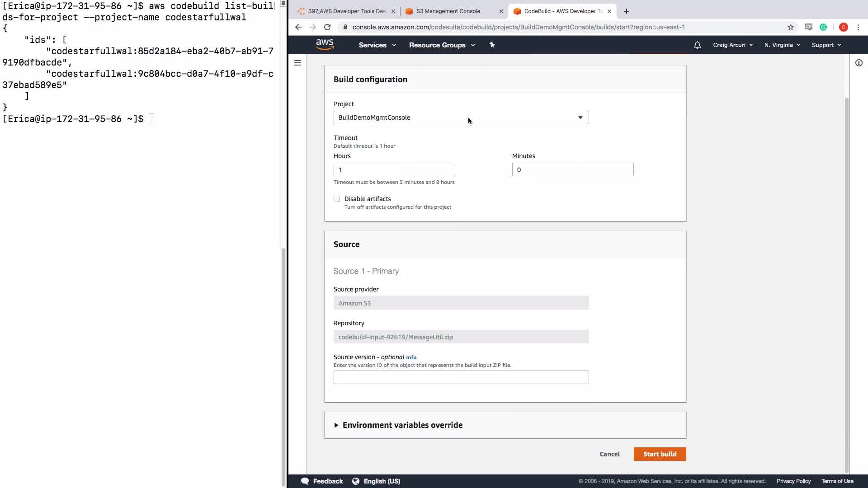Click the pin shortcuts icon in navbar
The width and height of the screenshot is (868, 488).
coord(492,45)
